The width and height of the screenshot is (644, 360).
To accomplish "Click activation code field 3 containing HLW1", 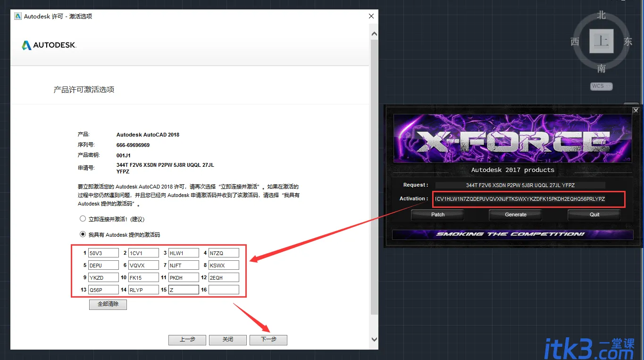I will tap(184, 253).
